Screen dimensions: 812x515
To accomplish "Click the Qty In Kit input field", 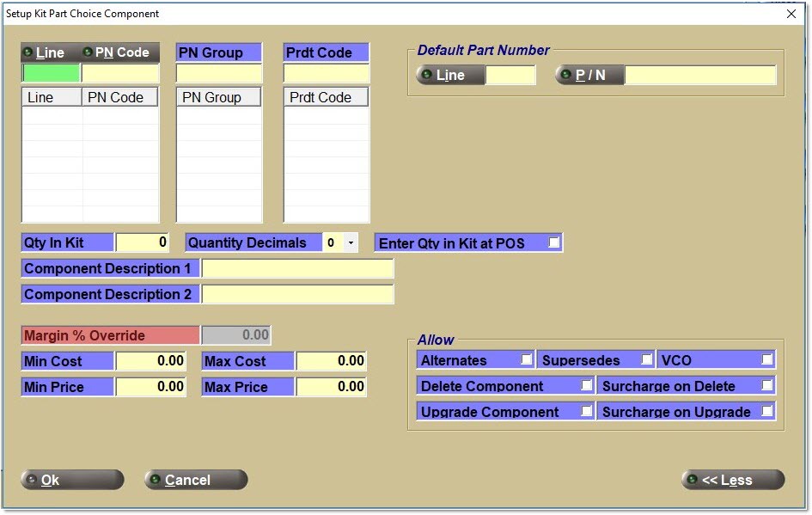I will click(x=142, y=243).
